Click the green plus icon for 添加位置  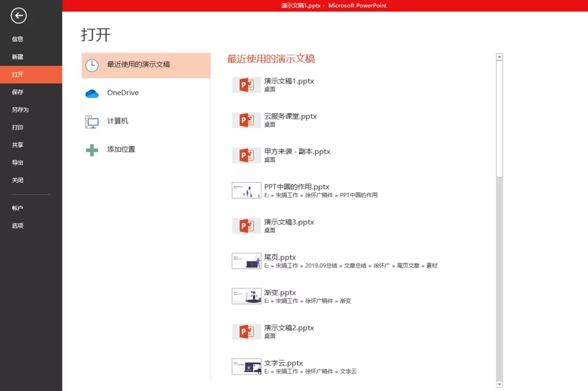[x=92, y=150]
